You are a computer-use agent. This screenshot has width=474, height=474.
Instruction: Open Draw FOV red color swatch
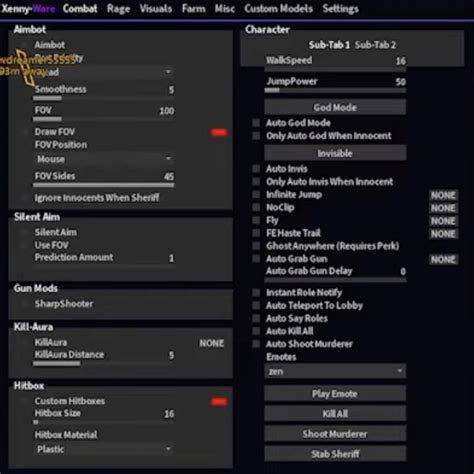coord(219,132)
